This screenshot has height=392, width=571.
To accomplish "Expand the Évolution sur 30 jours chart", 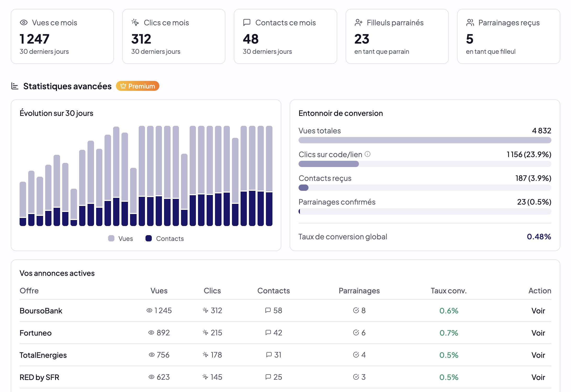I will 56,113.
